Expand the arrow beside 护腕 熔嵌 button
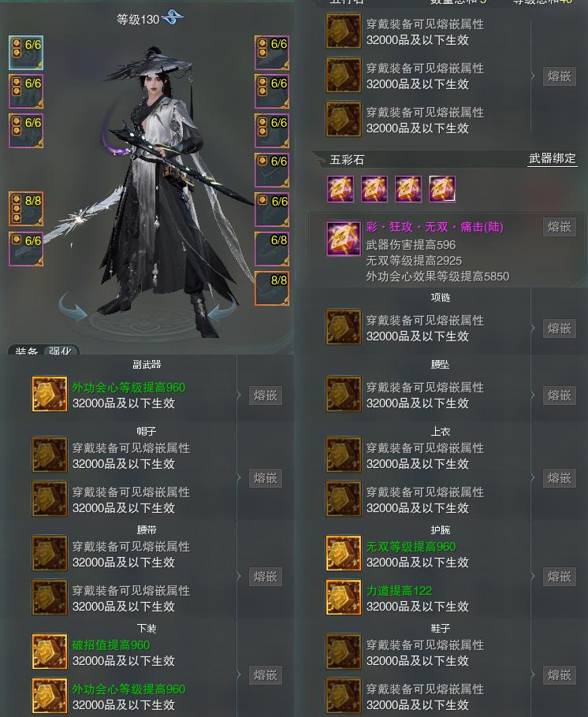 tap(533, 576)
